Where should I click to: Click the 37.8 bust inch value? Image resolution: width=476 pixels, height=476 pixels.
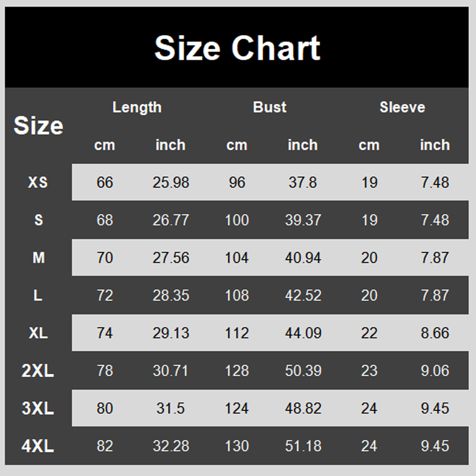303,183
